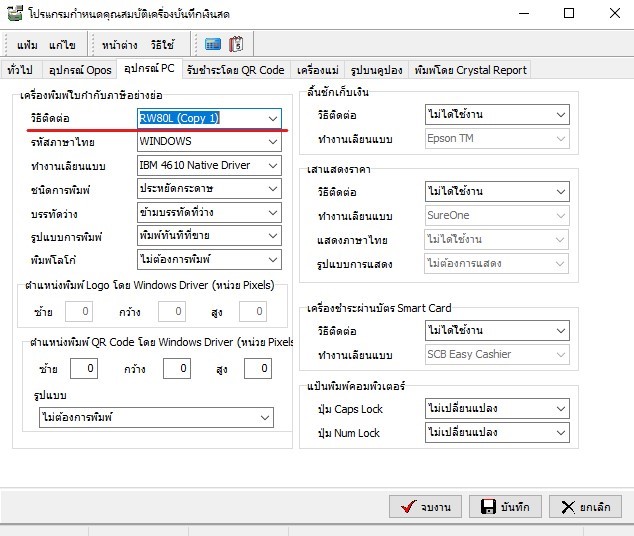634x536 pixels.
Task: Click the clipboard report toolbar icon
Action: 236,44
